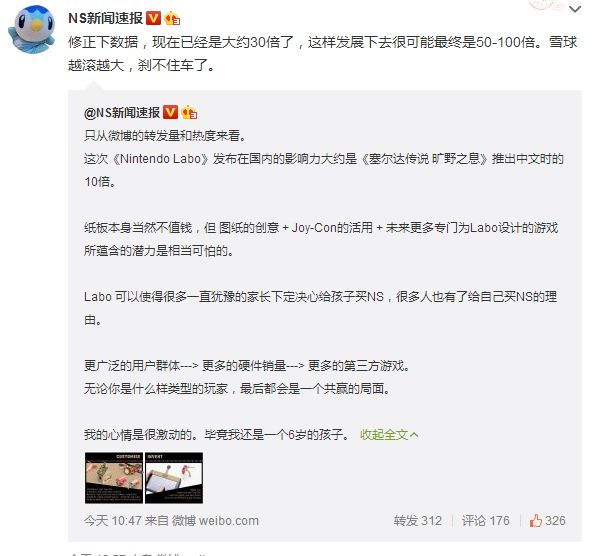The width and height of the screenshot is (592, 556).
Task: Click the penguin profile avatar
Action: pyautogui.click(x=32, y=30)
